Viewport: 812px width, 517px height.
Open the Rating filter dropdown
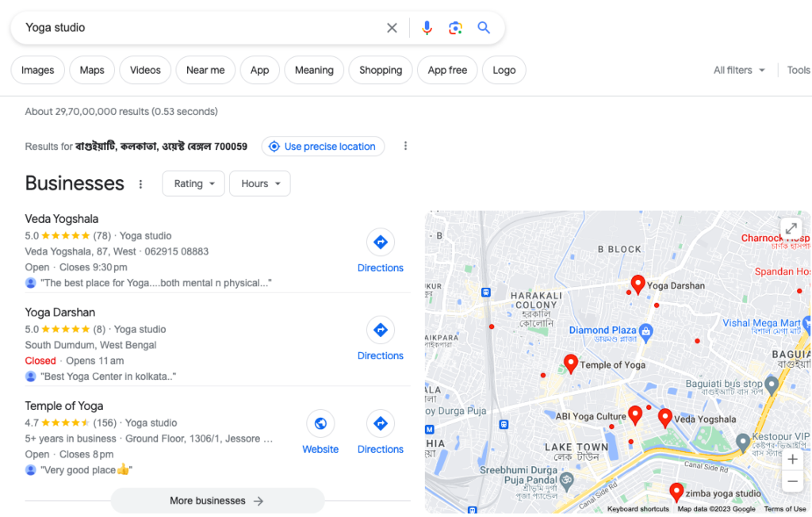pos(193,183)
